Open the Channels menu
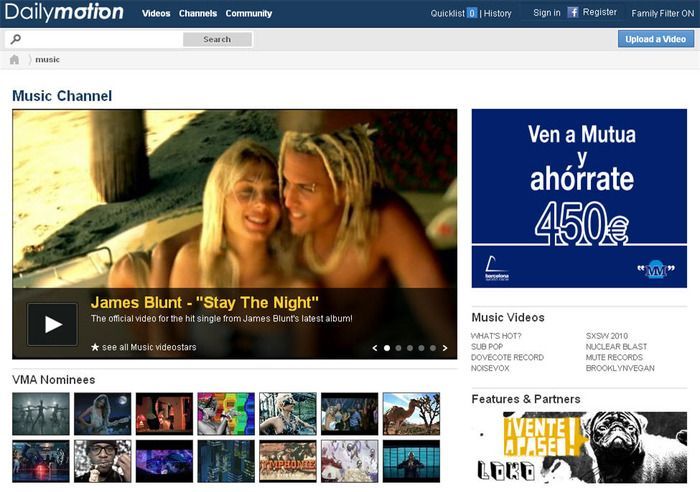Screen dimensions: 700x492 [198, 13]
